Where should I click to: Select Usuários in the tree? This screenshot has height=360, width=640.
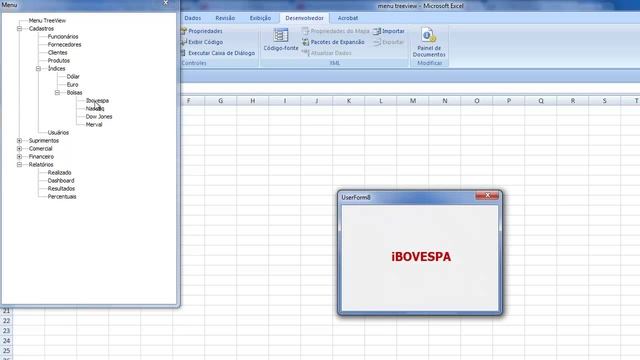58,133
